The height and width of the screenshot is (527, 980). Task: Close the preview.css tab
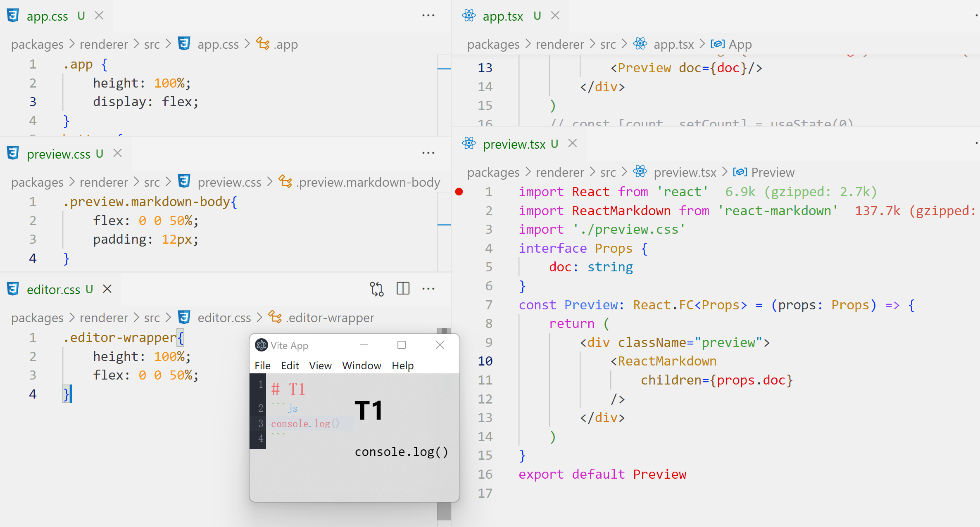[x=118, y=153]
